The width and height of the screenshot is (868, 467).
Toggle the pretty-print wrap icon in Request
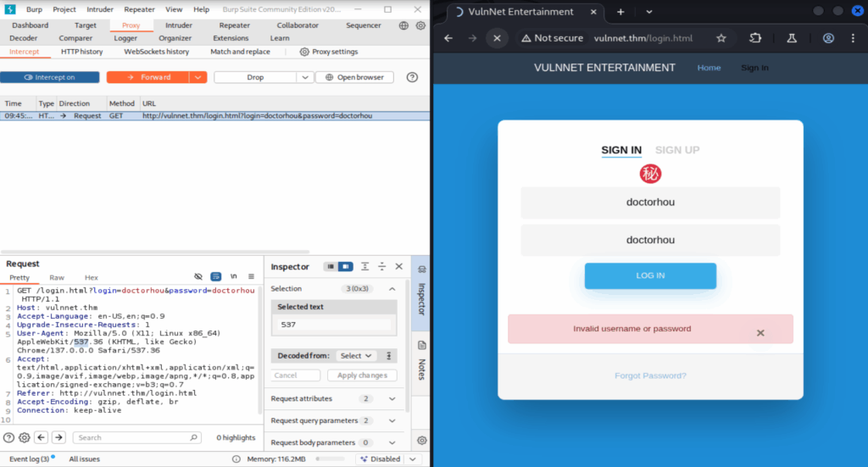tap(216, 276)
